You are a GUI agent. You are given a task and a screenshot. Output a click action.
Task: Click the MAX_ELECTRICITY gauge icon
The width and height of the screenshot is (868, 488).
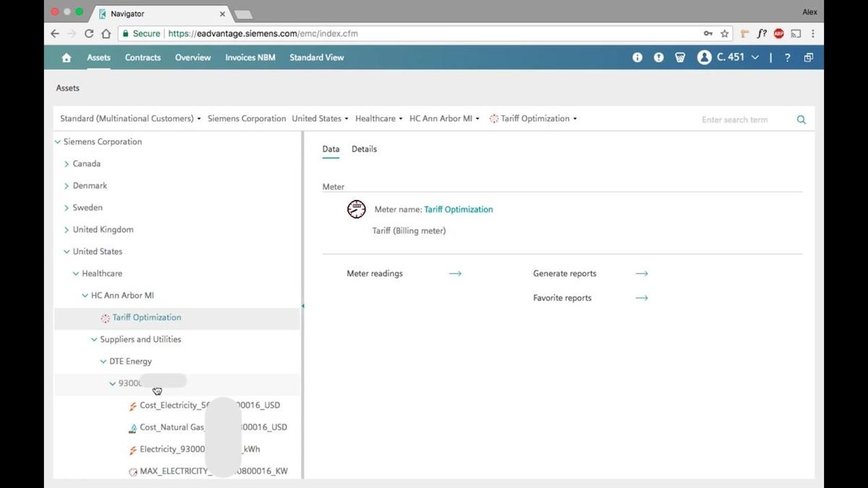(x=133, y=472)
